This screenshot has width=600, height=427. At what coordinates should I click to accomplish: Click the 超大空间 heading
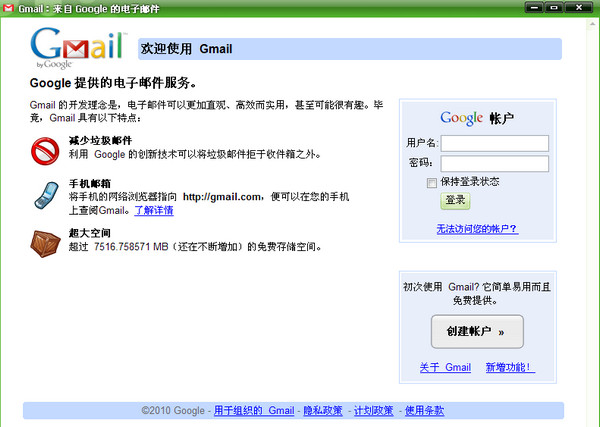tap(90, 233)
